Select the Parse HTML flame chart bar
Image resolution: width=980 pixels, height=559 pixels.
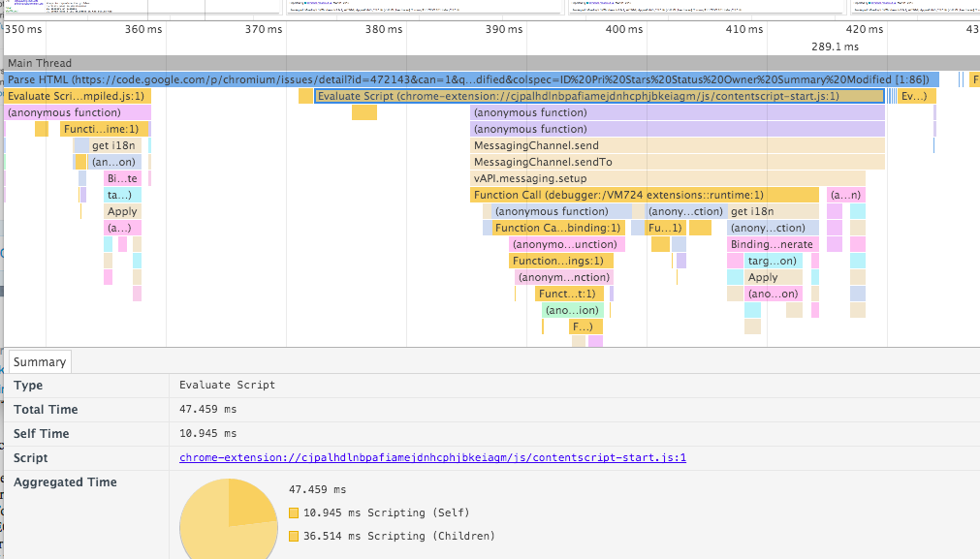point(472,79)
